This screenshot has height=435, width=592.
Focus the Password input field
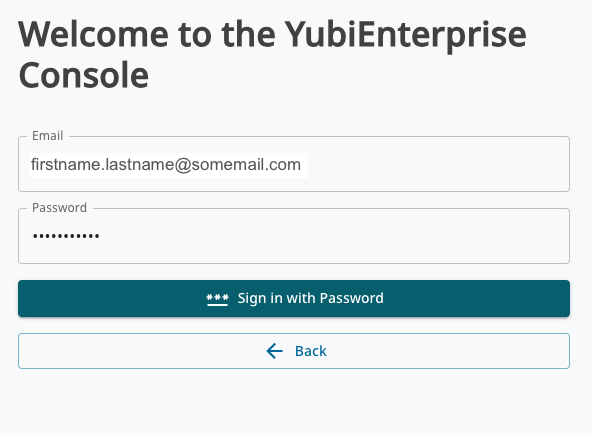pyautogui.click(x=294, y=236)
